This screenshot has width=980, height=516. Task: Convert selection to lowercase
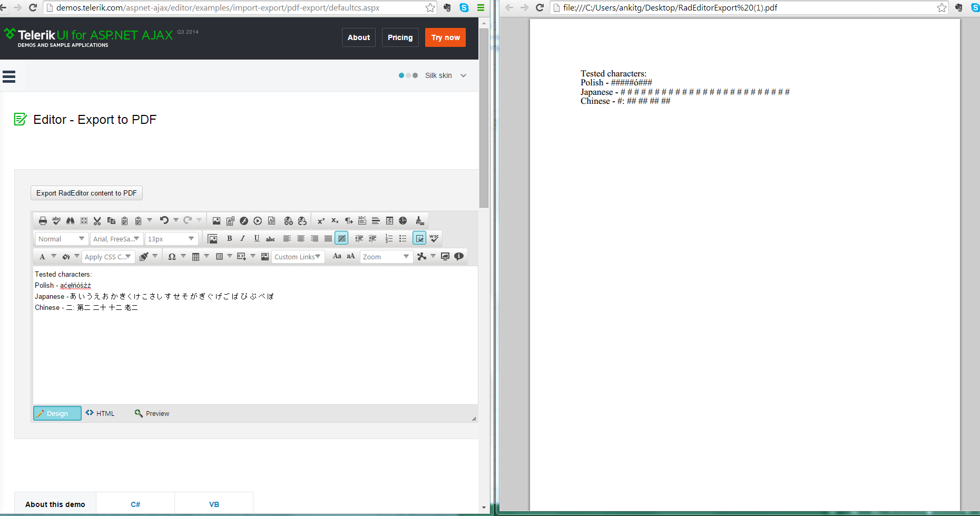coord(337,257)
